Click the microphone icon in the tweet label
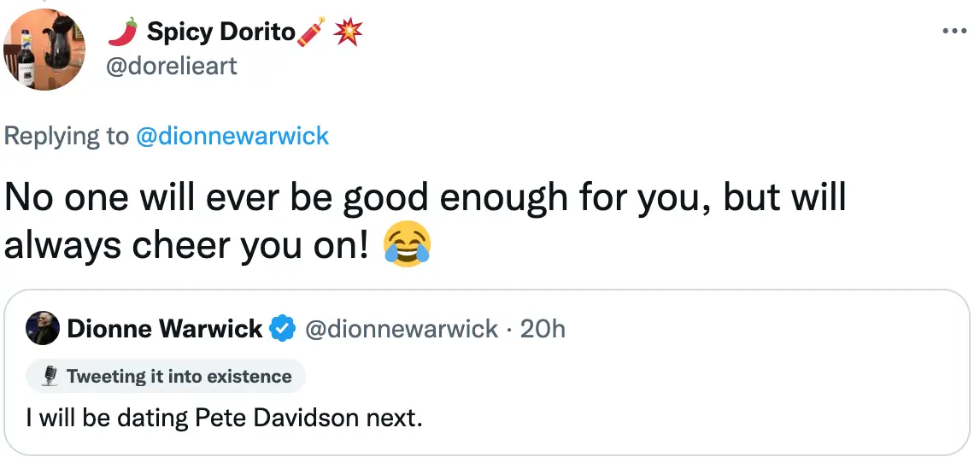Image resolution: width=980 pixels, height=457 pixels. (50, 376)
